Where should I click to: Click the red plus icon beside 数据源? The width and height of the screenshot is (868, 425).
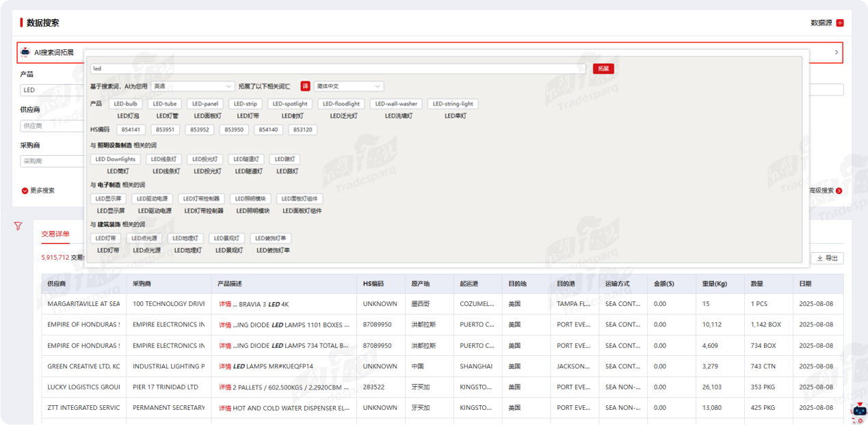point(840,23)
